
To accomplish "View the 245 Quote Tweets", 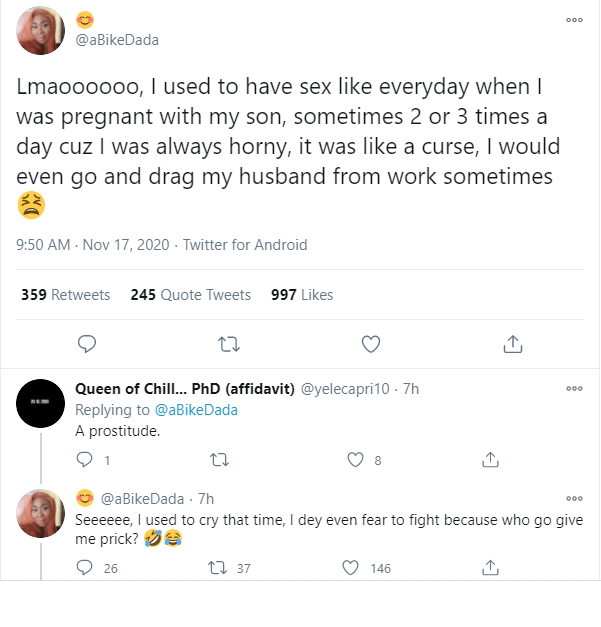I will click(x=190, y=295).
